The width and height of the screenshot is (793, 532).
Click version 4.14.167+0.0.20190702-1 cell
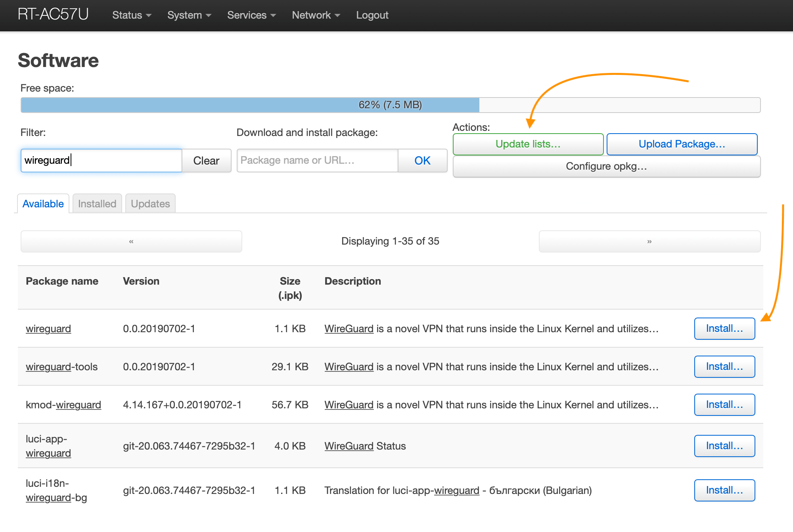(182, 405)
